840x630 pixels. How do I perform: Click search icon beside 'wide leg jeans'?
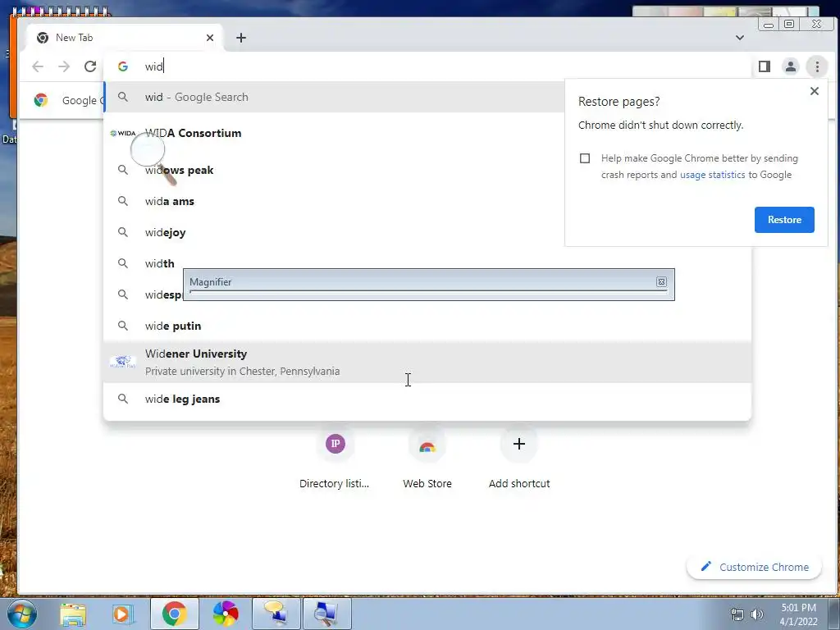(x=123, y=399)
